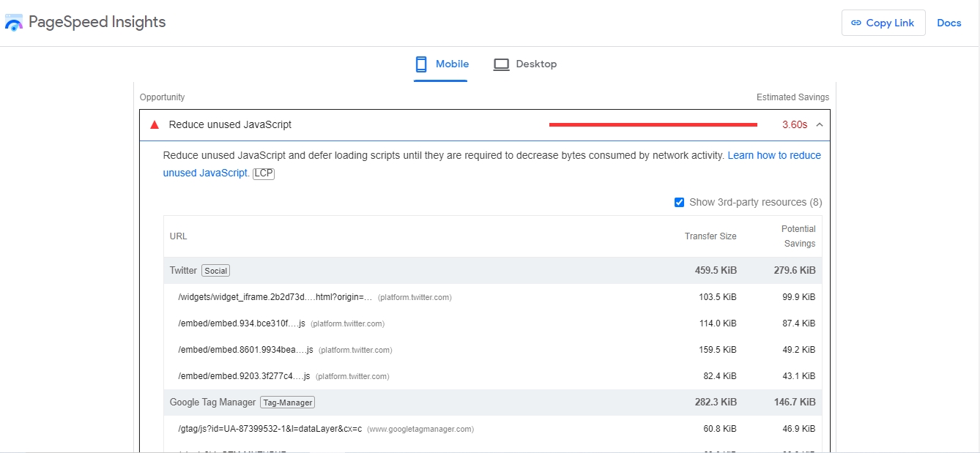The width and height of the screenshot is (980, 453).
Task: Uncheck Show 3rd-party resources checkbox
Action: coord(679,202)
